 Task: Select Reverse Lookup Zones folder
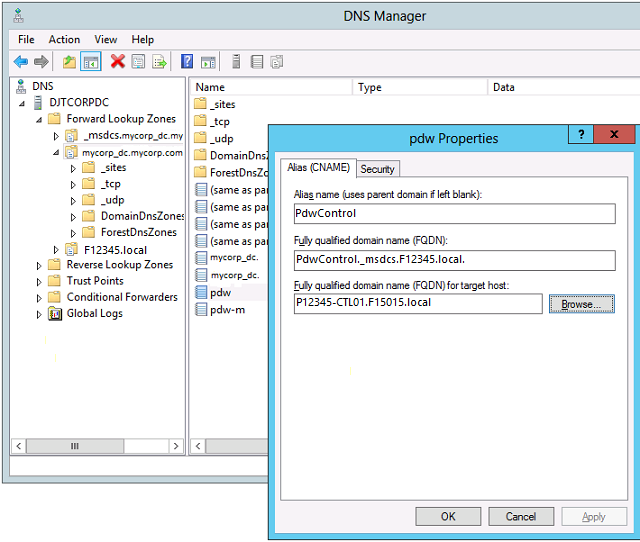[120, 265]
